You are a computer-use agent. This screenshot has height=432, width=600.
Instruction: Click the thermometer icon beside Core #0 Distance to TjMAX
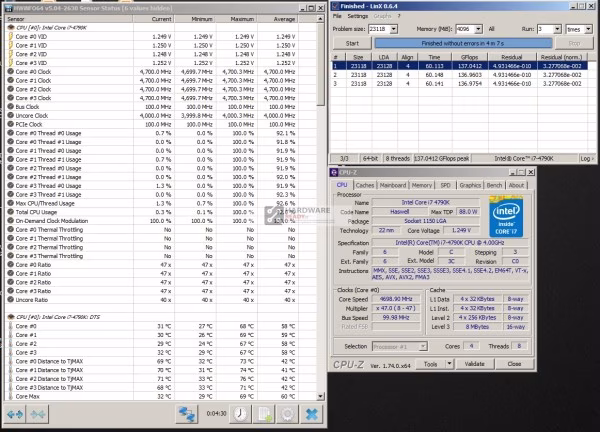point(11,361)
